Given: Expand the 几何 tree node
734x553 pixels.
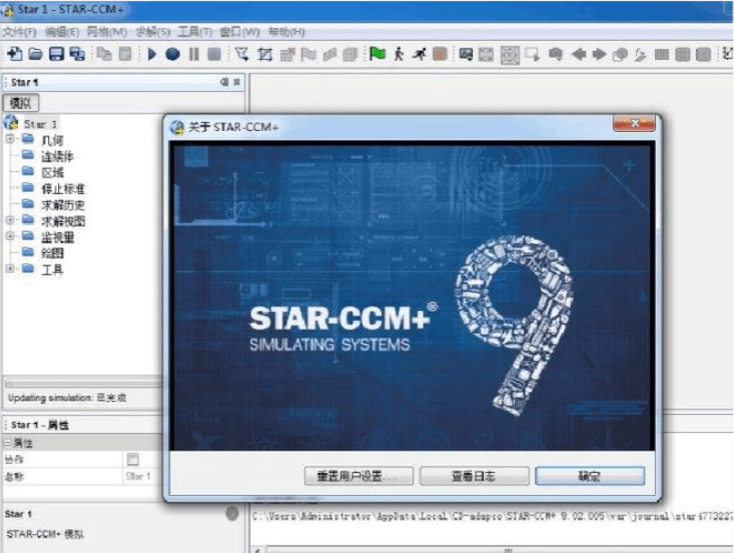Looking at the screenshot, I should click(9, 139).
